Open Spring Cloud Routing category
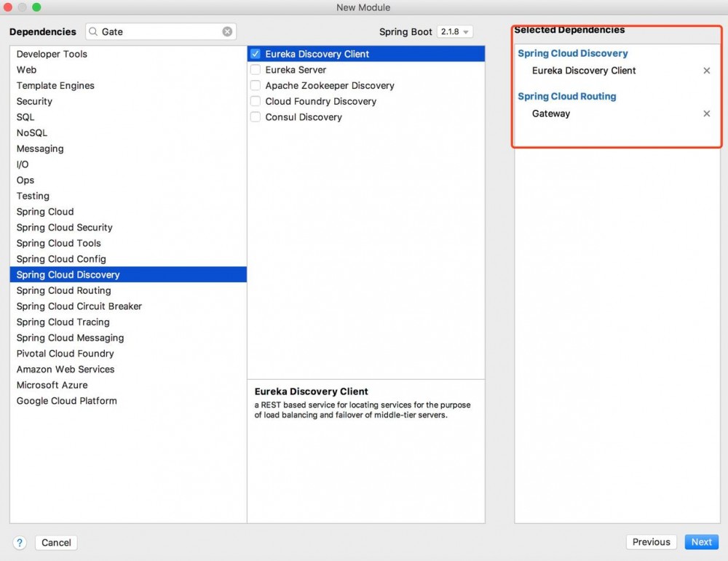This screenshot has width=728, height=561. pos(128,290)
